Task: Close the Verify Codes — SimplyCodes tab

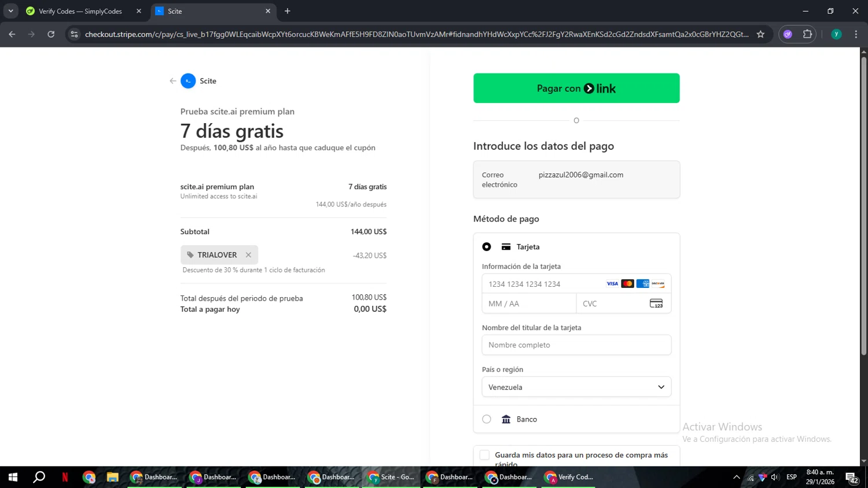Action: click(x=139, y=11)
